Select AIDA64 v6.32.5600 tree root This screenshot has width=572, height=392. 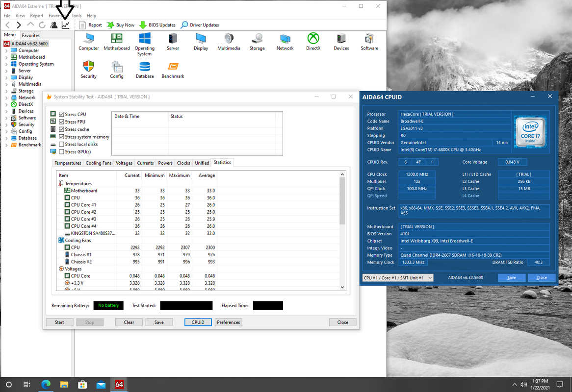coord(26,44)
